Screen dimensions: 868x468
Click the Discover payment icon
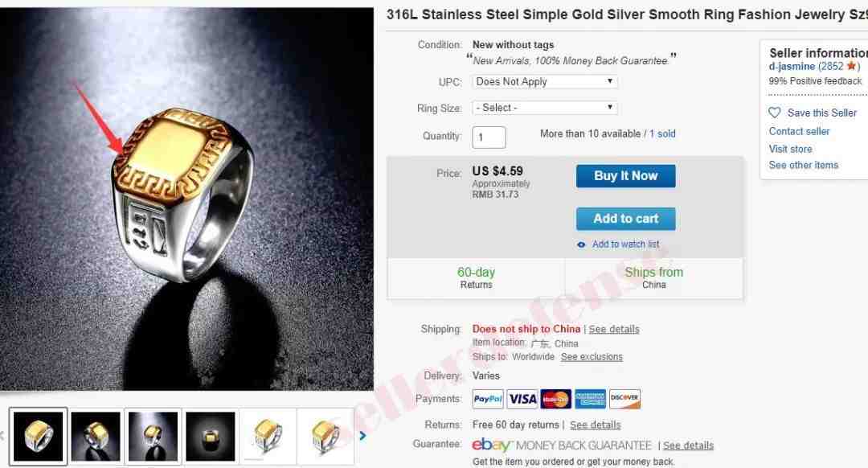click(624, 399)
